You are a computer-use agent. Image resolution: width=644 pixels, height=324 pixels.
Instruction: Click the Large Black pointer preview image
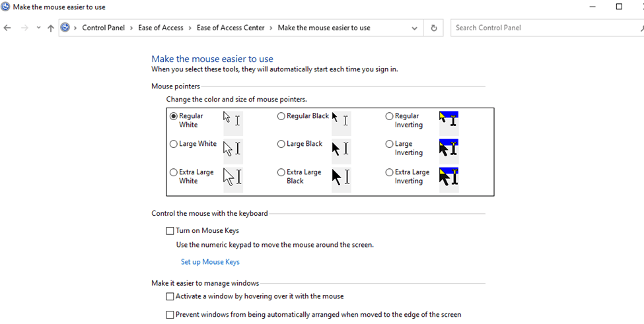[341, 151]
